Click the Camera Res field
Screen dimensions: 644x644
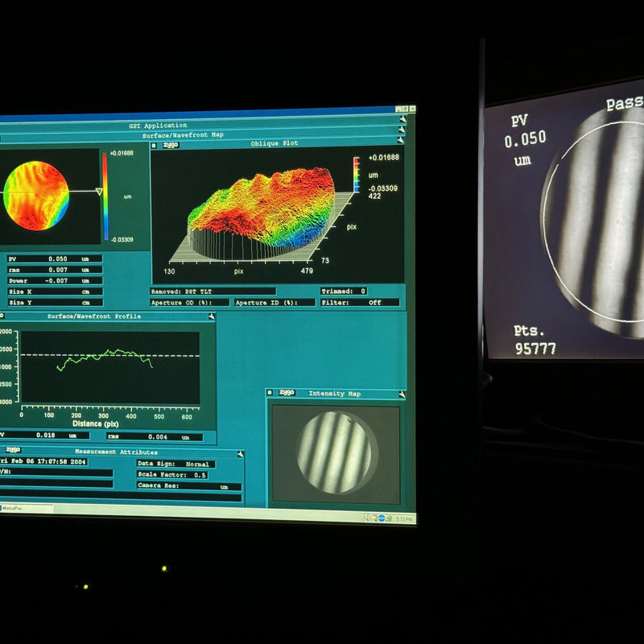[189, 486]
